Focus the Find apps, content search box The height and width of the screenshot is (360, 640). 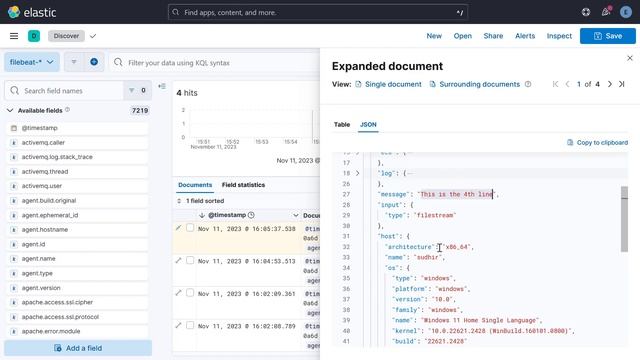click(x=318, y=12)
